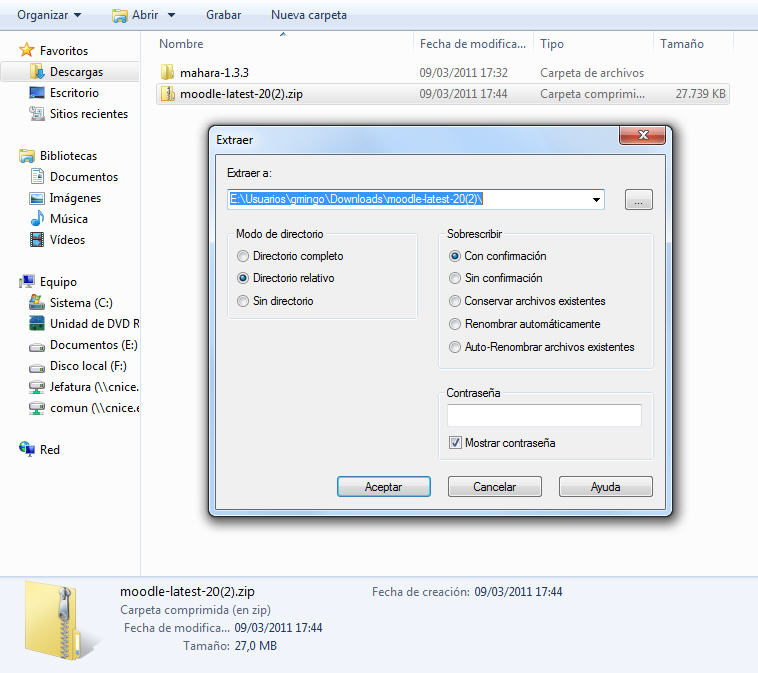Expand the Extraer a path dropdown
Screen dimensions: 758x673
tap(597, 200)
